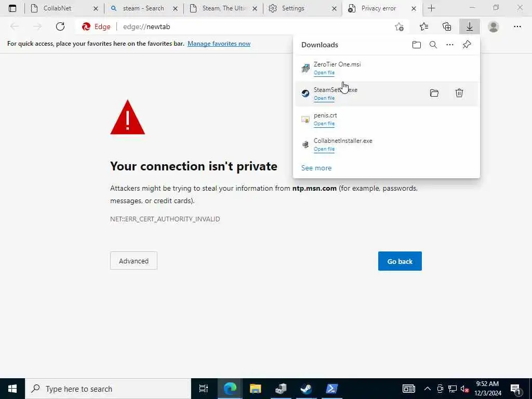
Task: Open more options in Downloads panel
Action: [x=450, y=45]
